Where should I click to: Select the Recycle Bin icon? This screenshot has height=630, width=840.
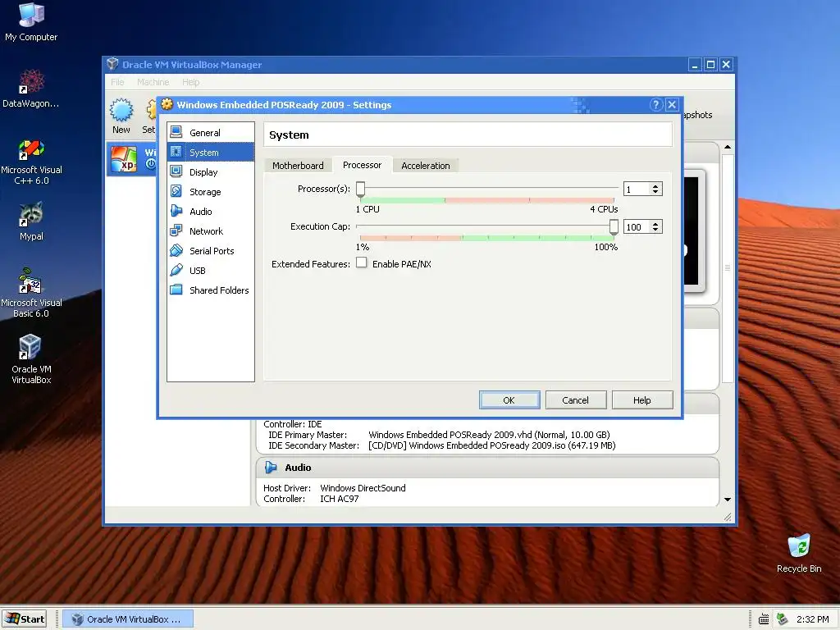(799, 553)
